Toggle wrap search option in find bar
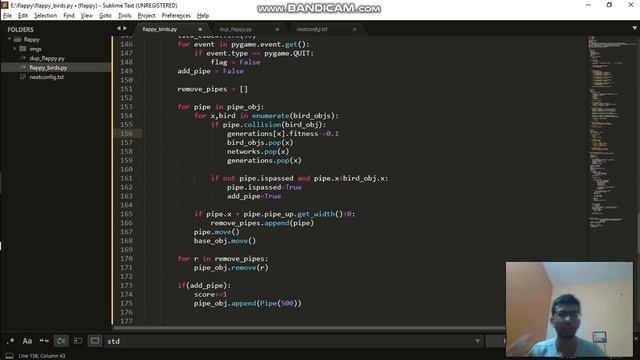Image resolution: width=640 pixels, height=360 pixels. click(61, 341)
